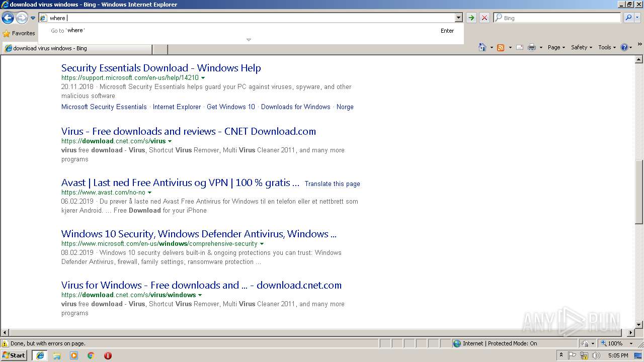
Task: Open the recent pages history dropdown
Action: click(33, 18)
